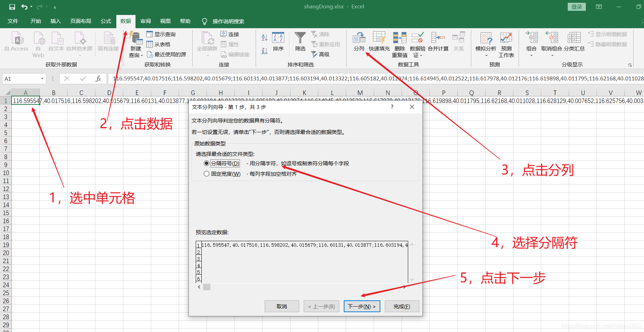Image resolution: width=644 pixels, height=332 pixels.
Task: Click the insert function fx icon
Action: click(98, 79)
